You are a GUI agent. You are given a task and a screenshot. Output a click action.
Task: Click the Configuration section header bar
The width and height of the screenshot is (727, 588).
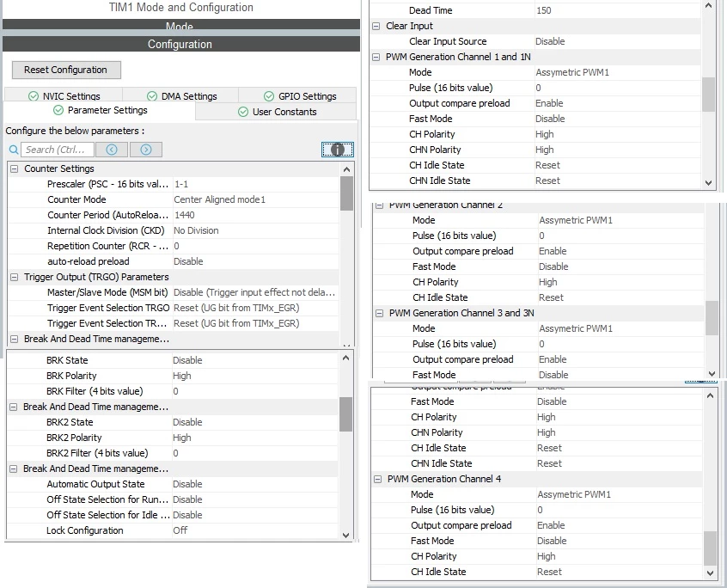point(181,44)
